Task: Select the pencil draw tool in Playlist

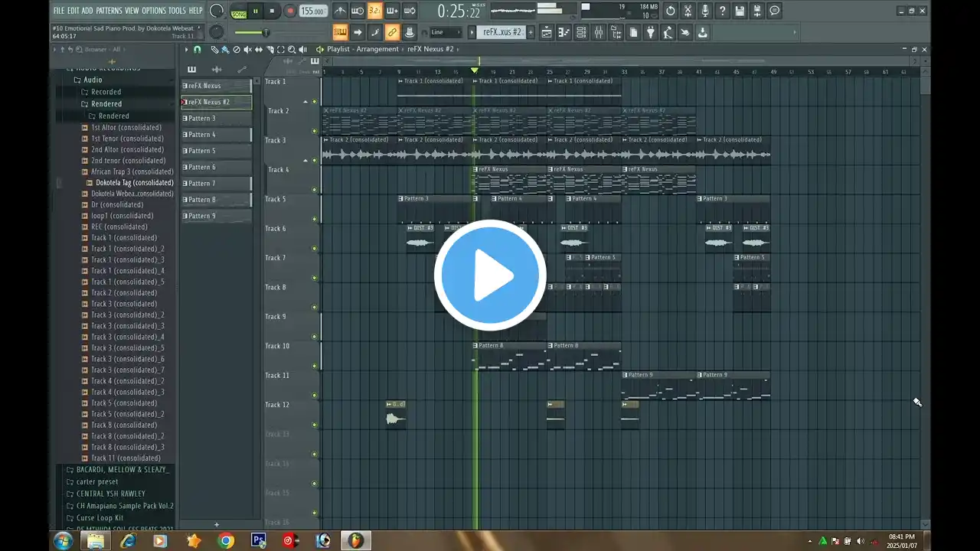Action: (x=214, y=49)
